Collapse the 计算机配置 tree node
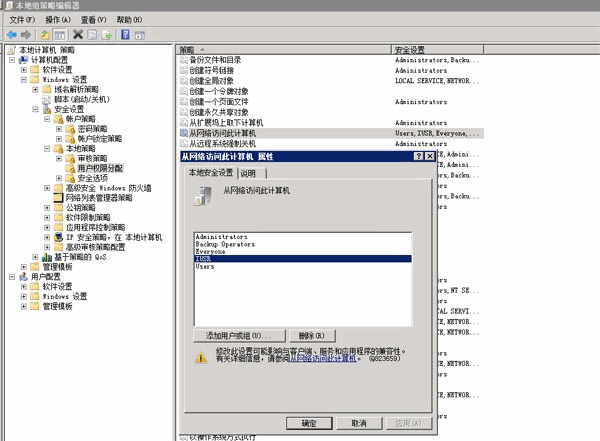This screenshot has height=441, width=600. click(x=12, y=60)
